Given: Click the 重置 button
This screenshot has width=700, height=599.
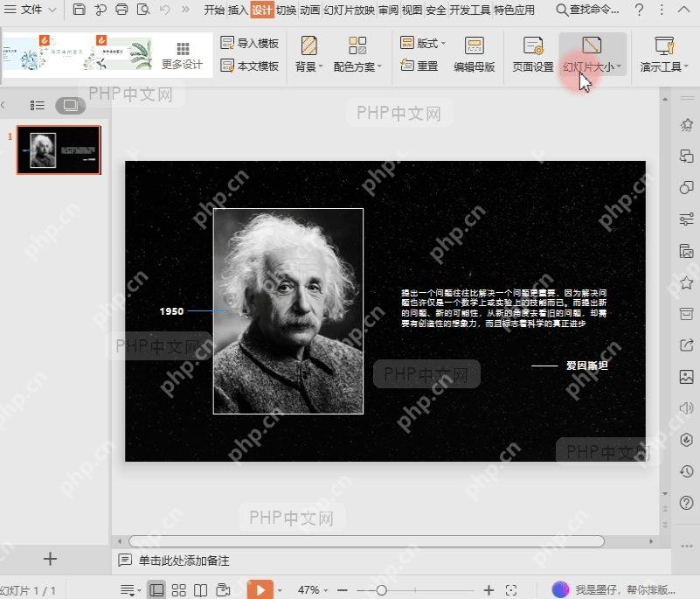Looking at the screenshot, I should click(x=419, y=66).
